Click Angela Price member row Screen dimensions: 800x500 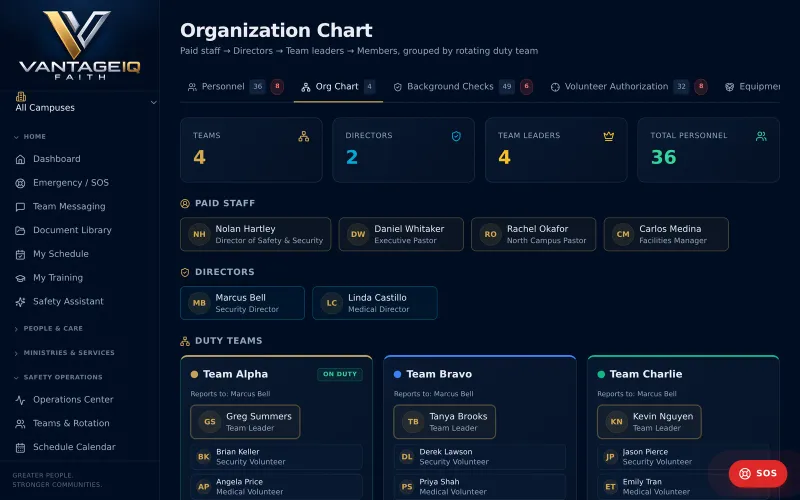coord(277,487)
